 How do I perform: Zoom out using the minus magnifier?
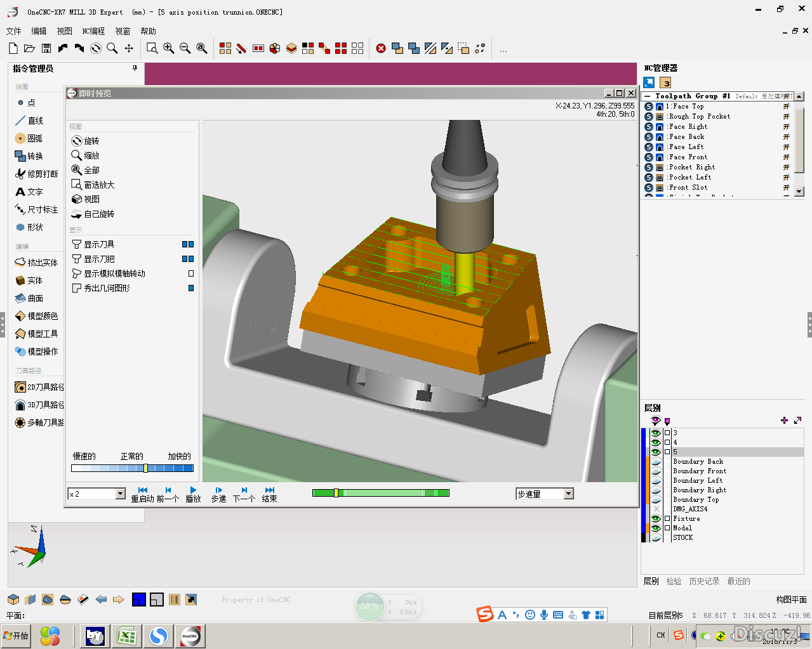(185, 48)
